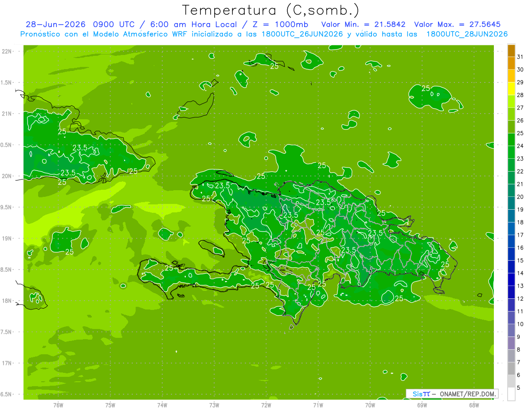Click the '0900 UTC' time text
The width and height of the screenshot is (532, 411).
pyautogui.click(x=114, y=24)
